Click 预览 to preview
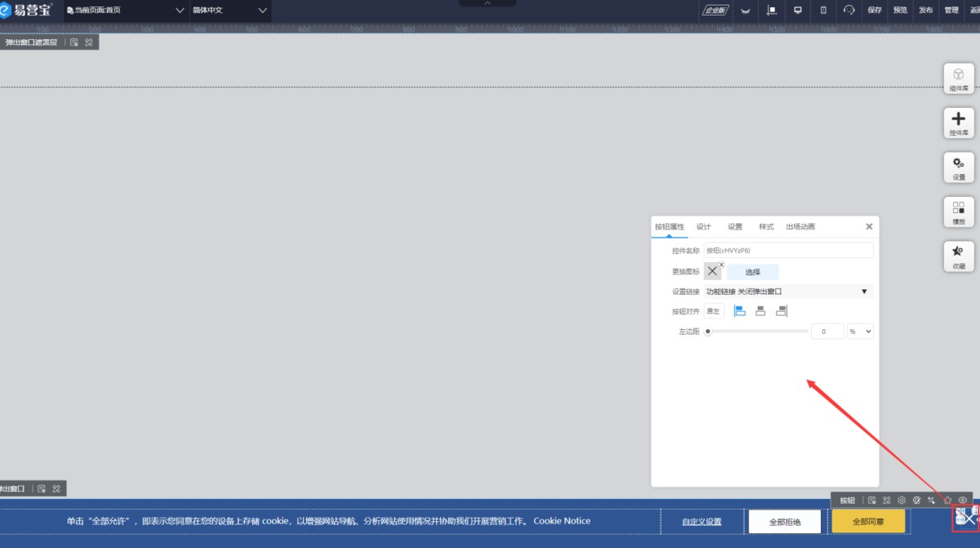 pos(900,11)
